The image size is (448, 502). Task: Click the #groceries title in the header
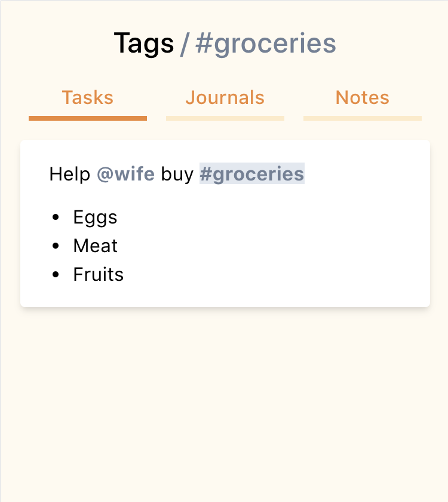point(266,44)
